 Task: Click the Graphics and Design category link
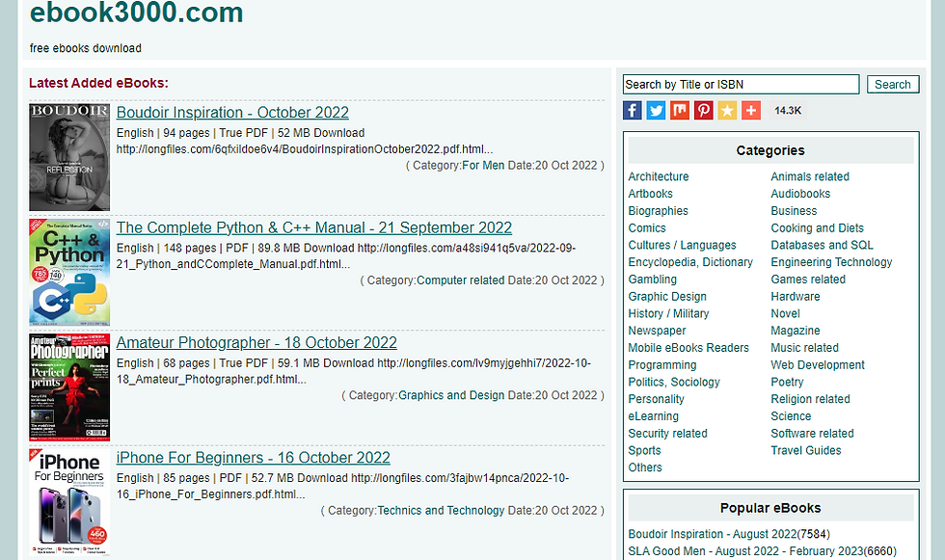click(x=451, y=395)
